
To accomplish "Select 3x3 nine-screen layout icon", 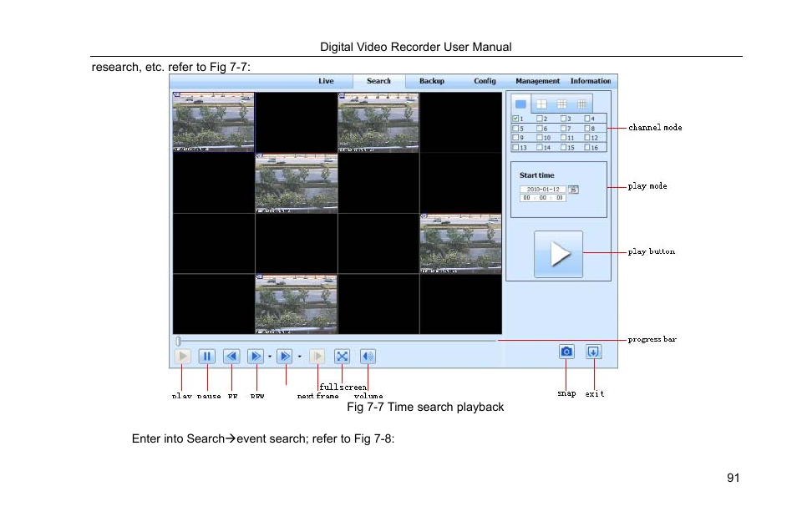I will point(561,104).
